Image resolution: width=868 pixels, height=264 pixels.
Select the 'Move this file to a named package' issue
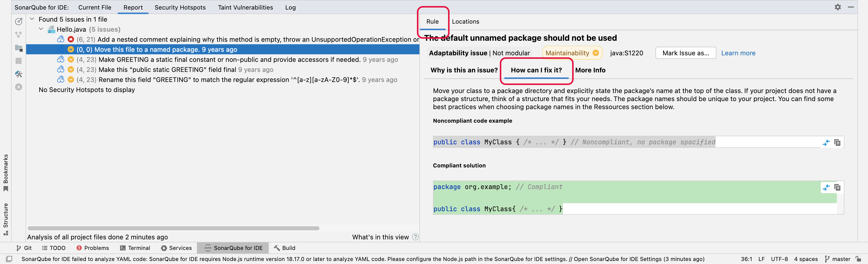[223, 50]
